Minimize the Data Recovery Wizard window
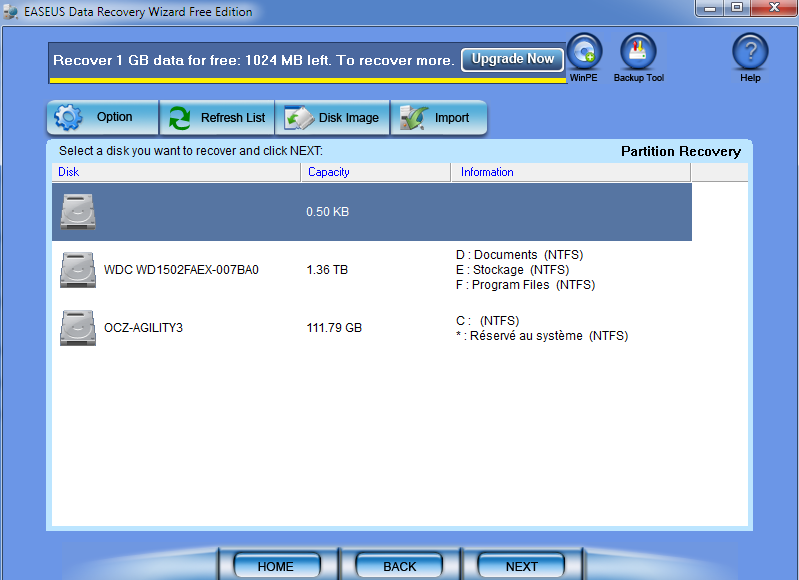This screenshot has height=580, width=799. click(710, 8)
